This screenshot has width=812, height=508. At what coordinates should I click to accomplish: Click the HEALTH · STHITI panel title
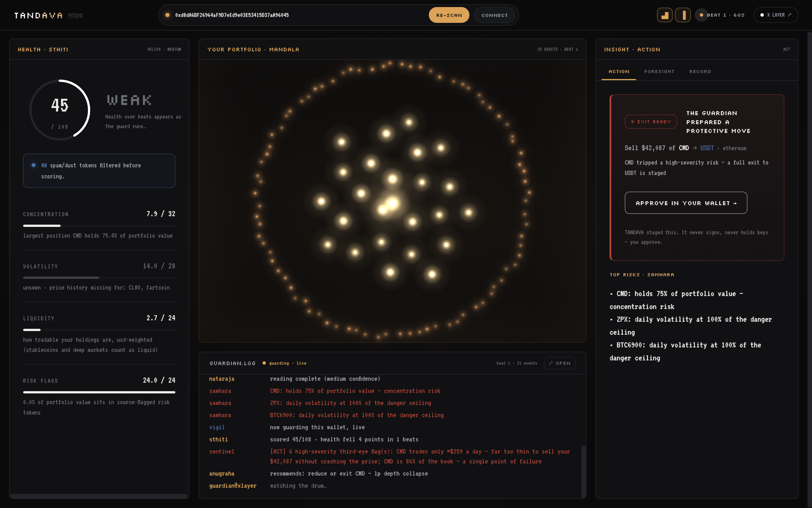43,49
